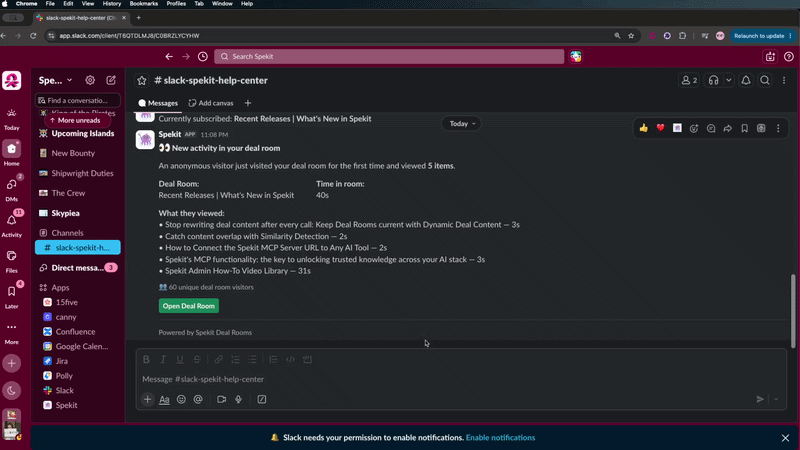Dismiss the notifications permission banner

tap(785, 438)
